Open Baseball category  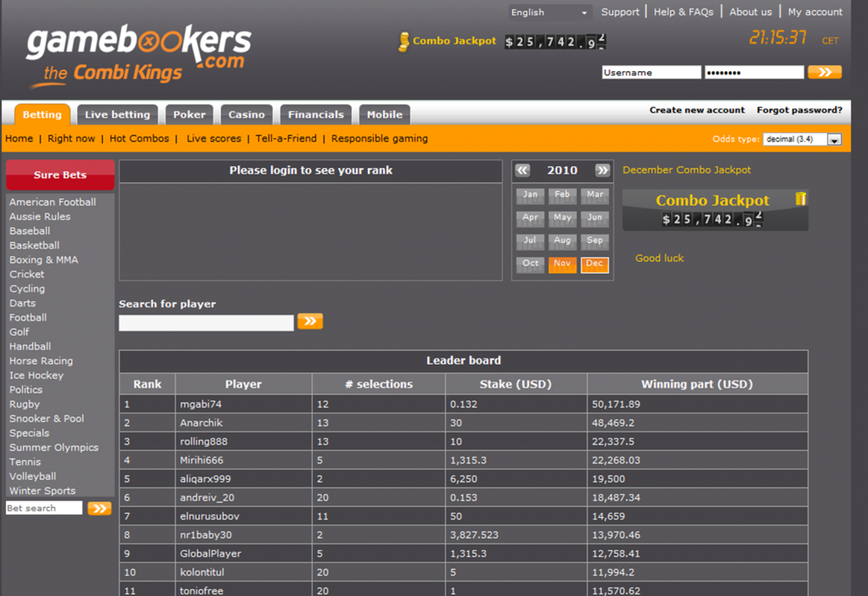coord(30,231)
